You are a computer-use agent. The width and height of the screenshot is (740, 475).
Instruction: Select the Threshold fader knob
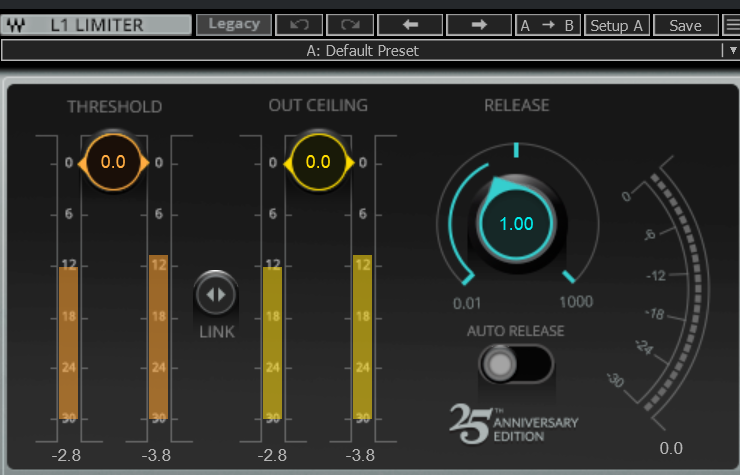113,162
